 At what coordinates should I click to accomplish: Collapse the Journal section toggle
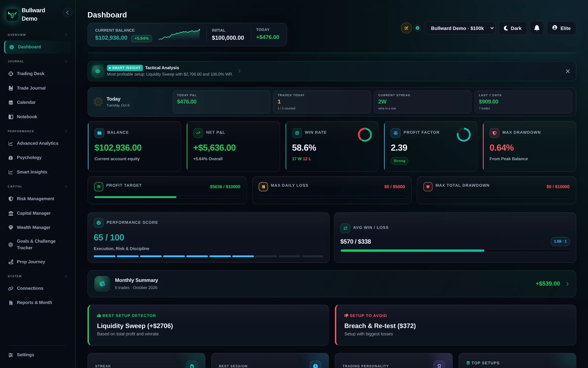point(66,61)
